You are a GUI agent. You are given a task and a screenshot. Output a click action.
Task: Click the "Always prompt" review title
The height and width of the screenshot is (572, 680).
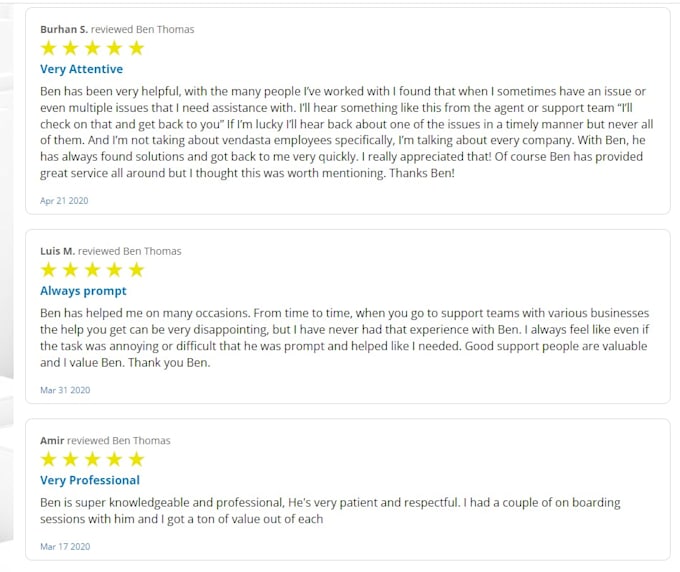[83, 291]
